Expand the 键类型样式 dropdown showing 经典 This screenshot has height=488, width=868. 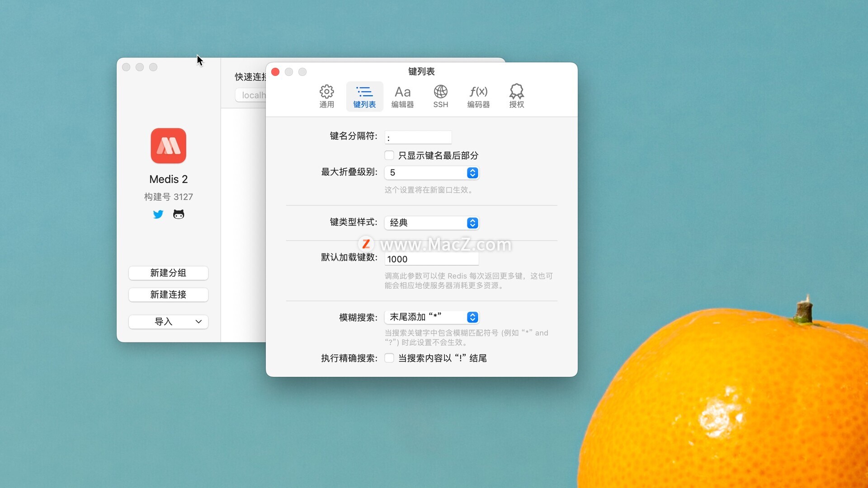click(432, 223)
